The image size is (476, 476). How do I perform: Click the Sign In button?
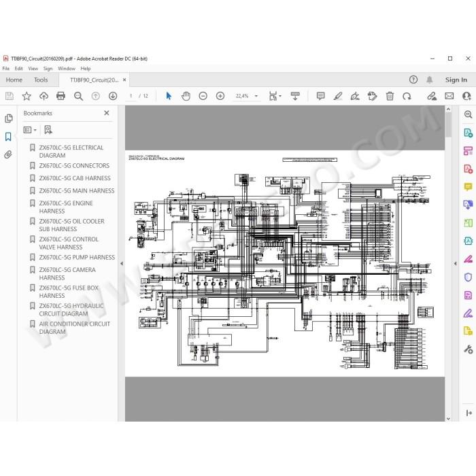click(456, 80)
